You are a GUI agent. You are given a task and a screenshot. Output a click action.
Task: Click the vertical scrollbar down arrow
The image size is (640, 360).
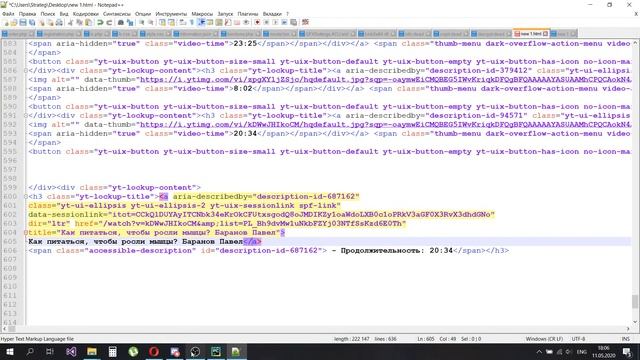[x=635, y=322]
